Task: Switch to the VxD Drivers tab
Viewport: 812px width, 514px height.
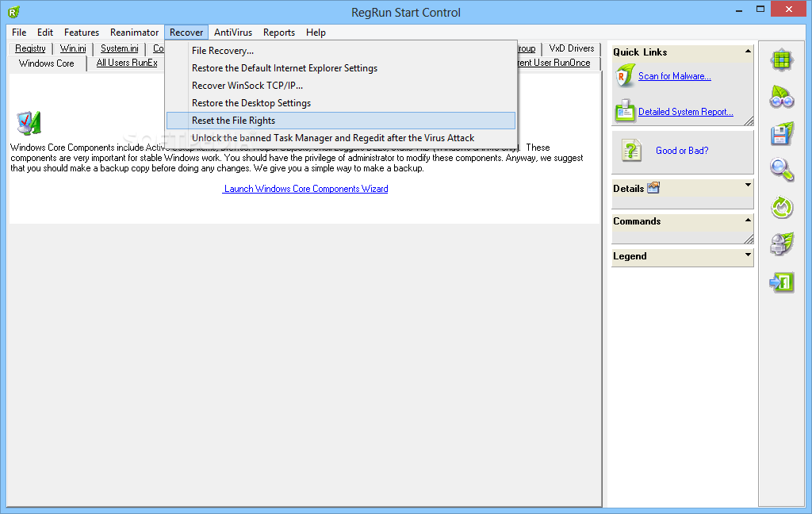Action: 571,48
